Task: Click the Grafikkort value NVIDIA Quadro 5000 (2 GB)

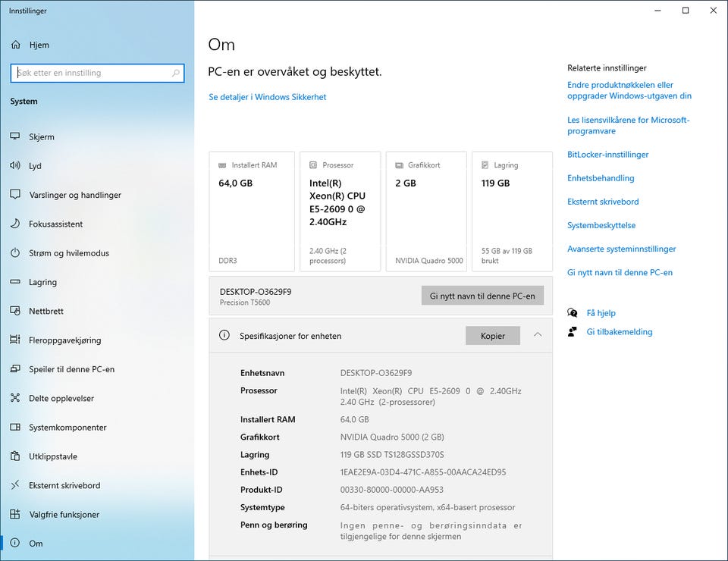Action: (392, 437)
